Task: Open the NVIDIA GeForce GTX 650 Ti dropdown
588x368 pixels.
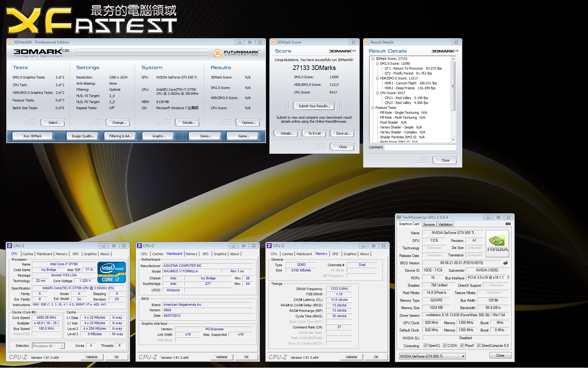Action: [x=432, y=356]
